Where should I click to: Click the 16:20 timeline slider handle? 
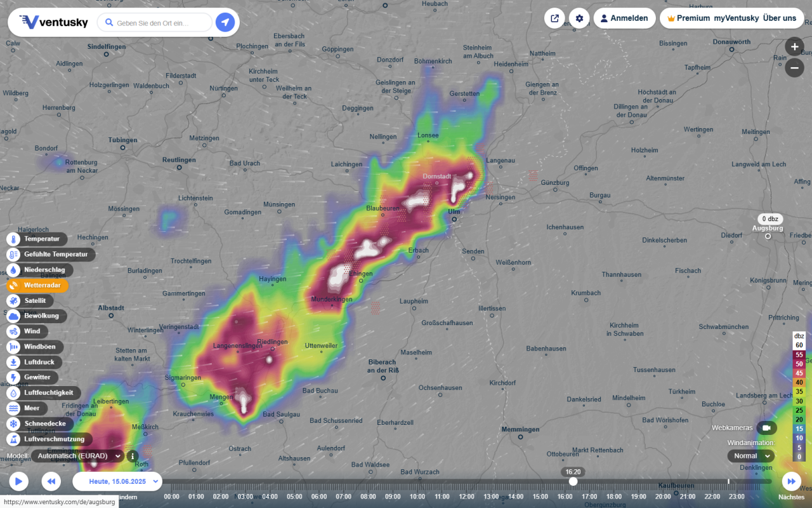coord(573,482)
